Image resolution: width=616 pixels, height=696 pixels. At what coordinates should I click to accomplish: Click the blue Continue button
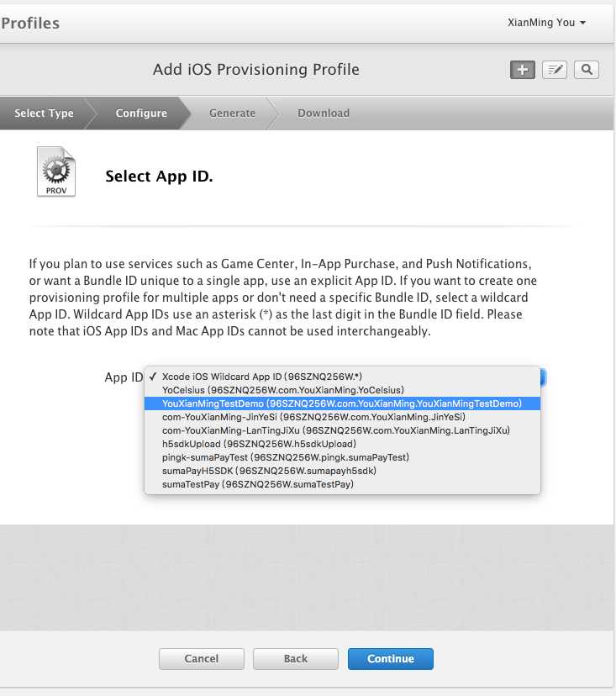[x=391, y=659]
